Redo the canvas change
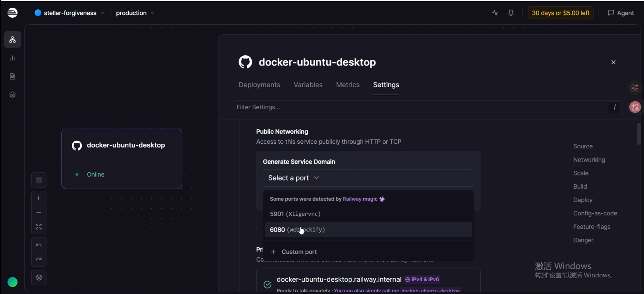Viewport: 644px width, 294px height. (39, 260)
